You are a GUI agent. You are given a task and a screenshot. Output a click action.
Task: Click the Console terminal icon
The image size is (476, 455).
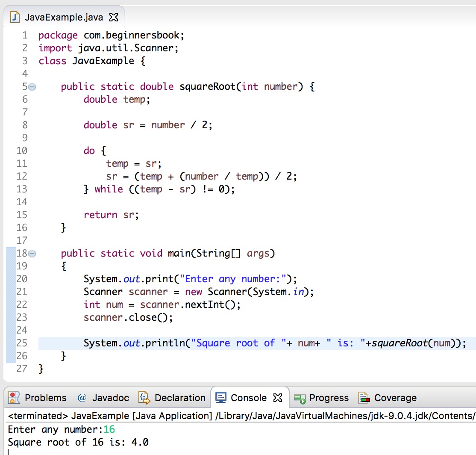(x=220, y=398)
